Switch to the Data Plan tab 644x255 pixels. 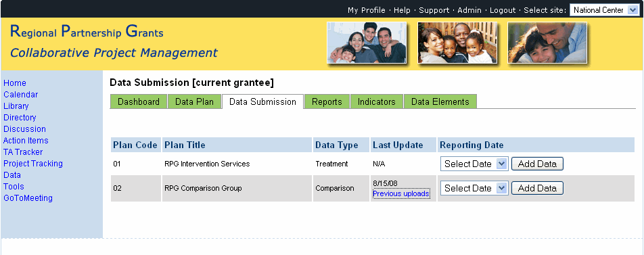(x=194, y=102)
